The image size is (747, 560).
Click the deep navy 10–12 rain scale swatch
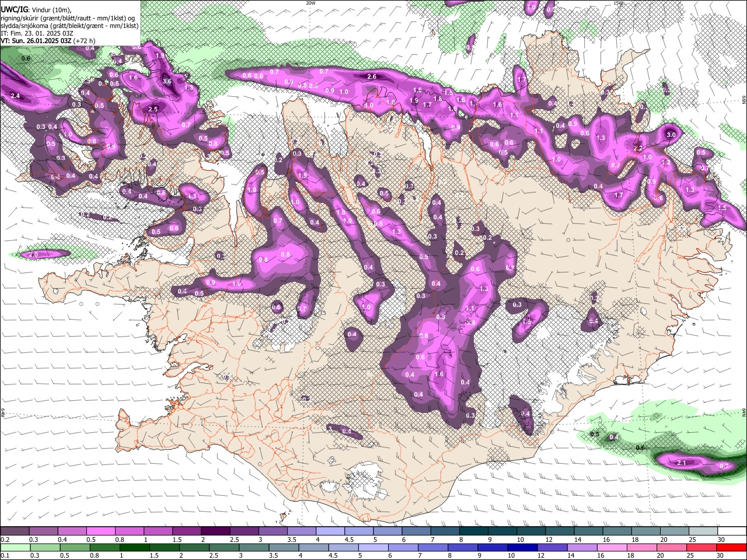[522, 547]
